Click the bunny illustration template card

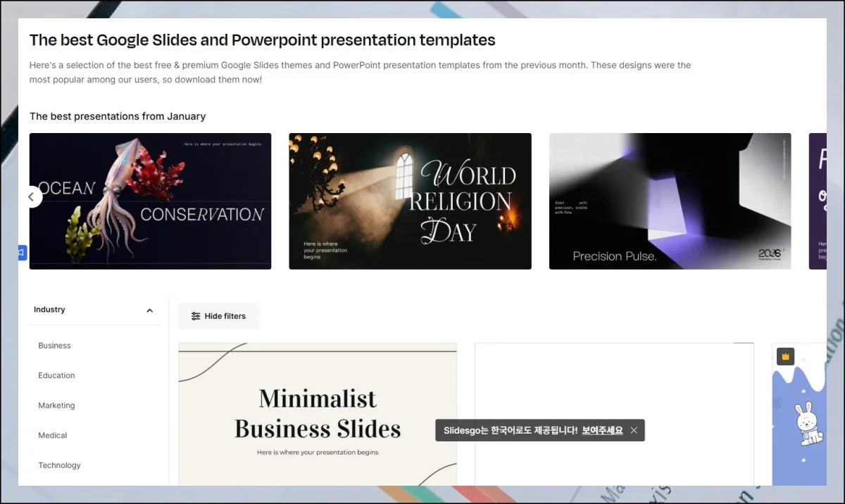803,422
